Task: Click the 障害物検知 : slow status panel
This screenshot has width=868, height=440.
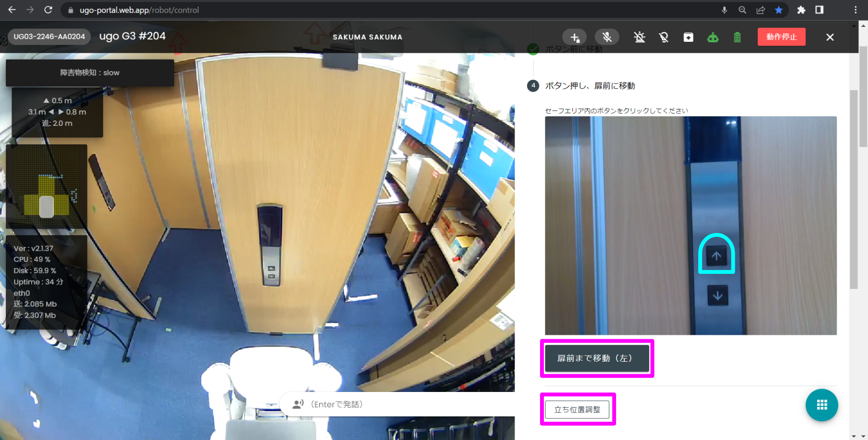Action: [90, 73]
